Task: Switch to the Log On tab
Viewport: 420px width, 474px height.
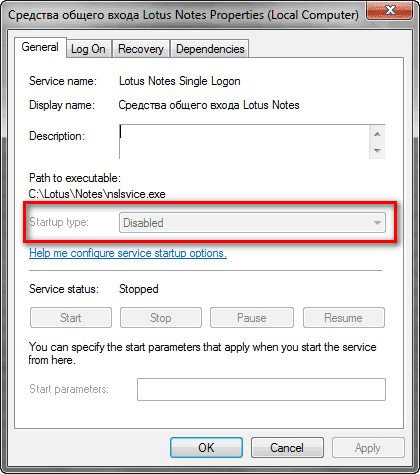Action: pyautogui.click(x=88, y=49)
